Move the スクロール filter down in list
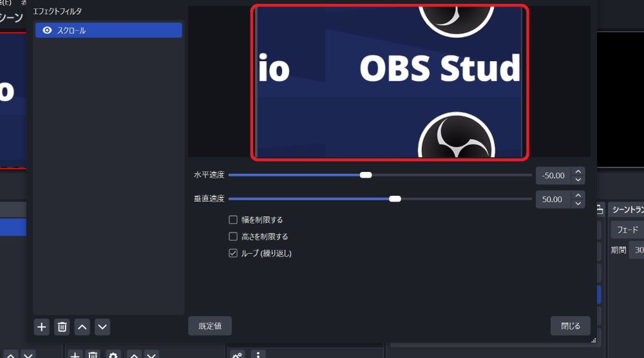The height and width of the screenshot is (358, 644). coord(102,327)
